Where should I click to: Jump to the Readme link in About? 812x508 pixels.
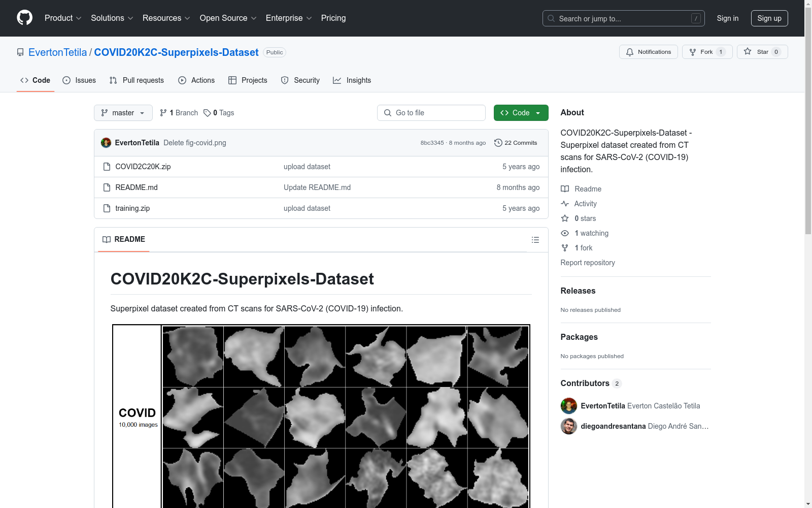pyautogui.click(x=581, y=189)
